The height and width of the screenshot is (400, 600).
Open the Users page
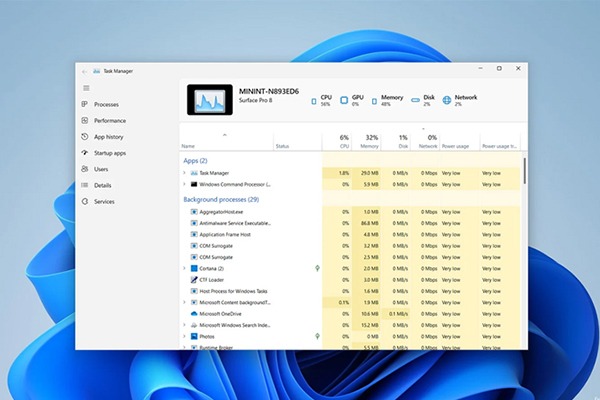pos(101,169)
